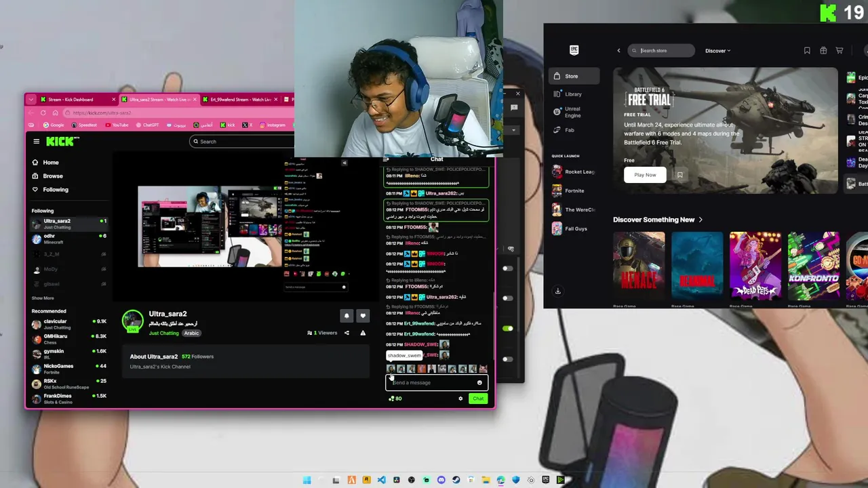This screenshot has height=488, width=868.
Task: Open Google bookmark
Action: coord(54,125)
